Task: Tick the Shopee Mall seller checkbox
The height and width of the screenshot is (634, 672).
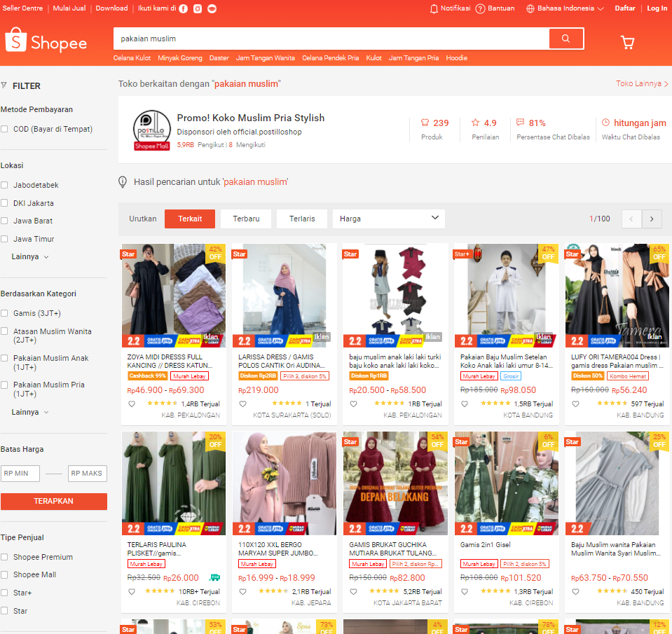Action: click(4, 574)
